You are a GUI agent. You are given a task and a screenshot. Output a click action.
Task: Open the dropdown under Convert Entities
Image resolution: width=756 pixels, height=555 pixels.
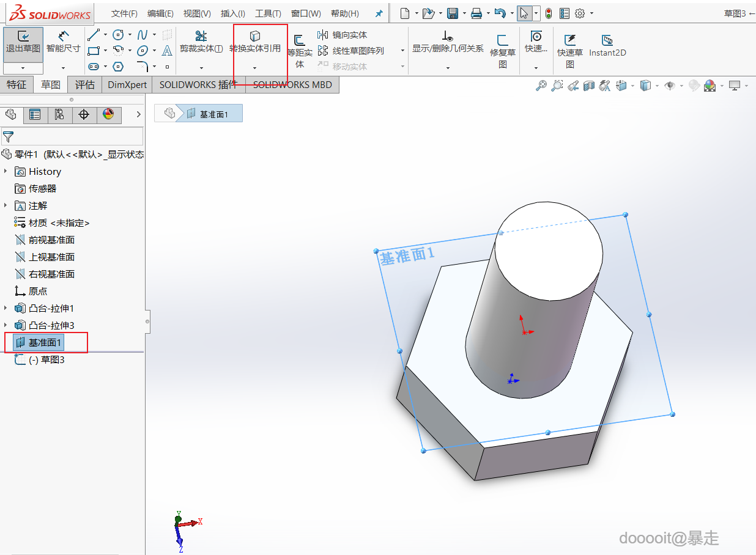[254, 67]
